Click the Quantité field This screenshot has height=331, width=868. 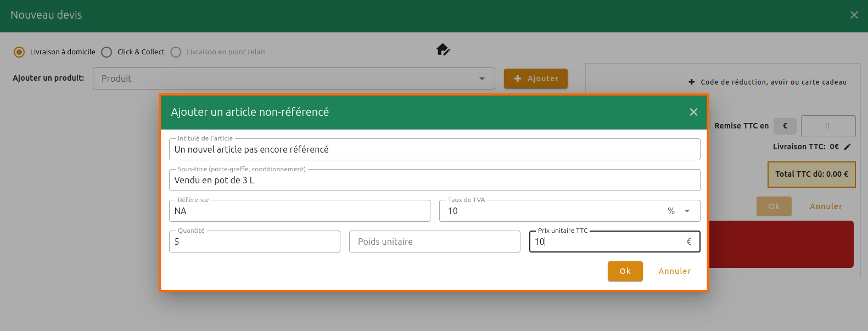(255, 242)
